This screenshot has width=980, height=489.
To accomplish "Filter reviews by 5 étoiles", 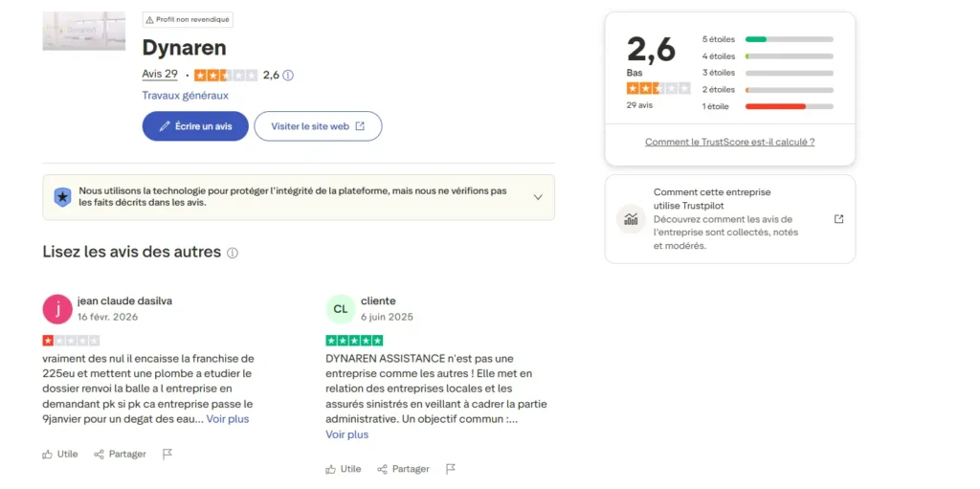I will pyautogui.click(x=768, y=39).
